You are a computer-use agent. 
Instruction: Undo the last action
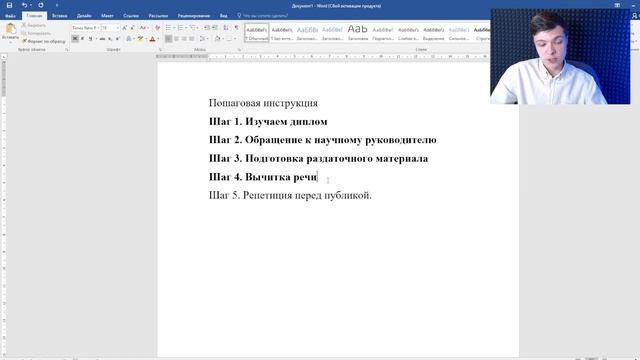(x=24, y=5)
